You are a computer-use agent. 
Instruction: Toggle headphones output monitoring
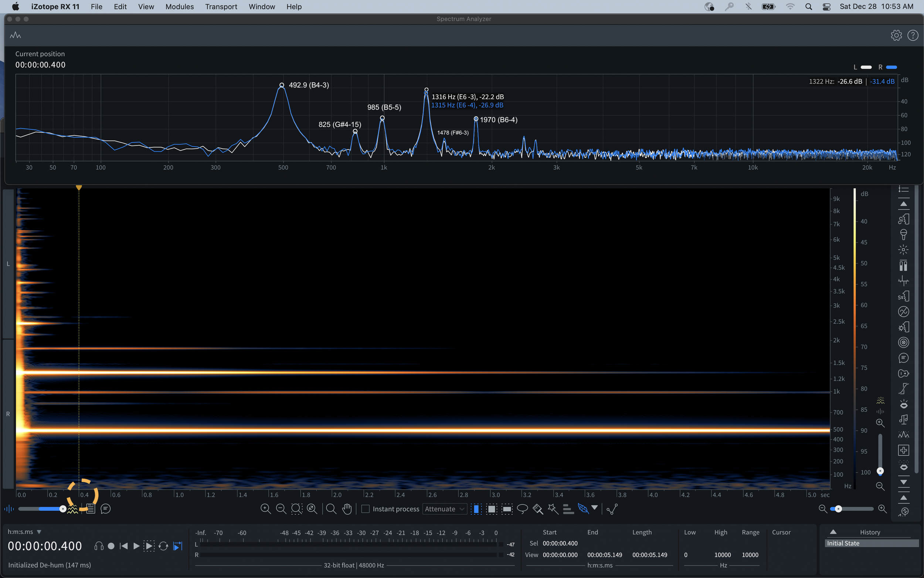click(x=99, y=546)
